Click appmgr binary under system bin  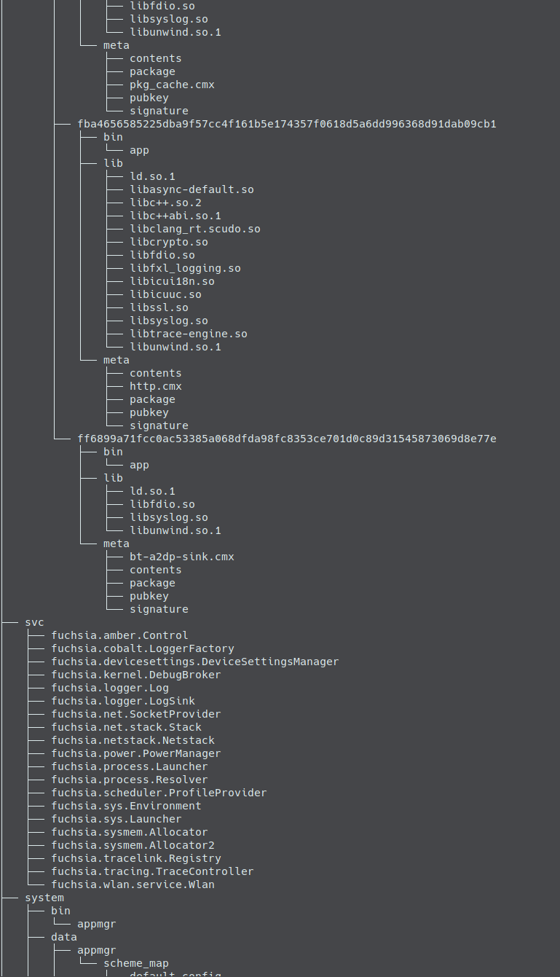97,924
